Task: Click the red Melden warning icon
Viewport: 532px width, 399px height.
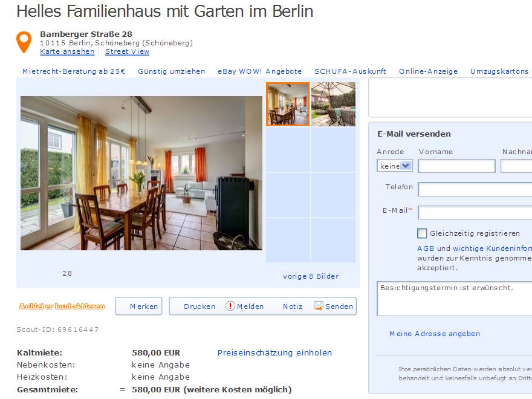Action: tap(230, 306)
